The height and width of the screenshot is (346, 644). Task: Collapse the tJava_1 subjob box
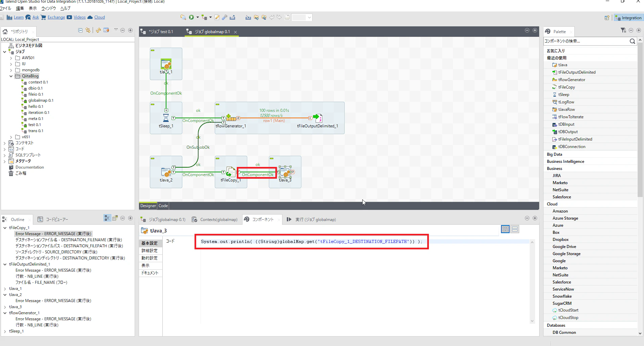pos(153,50)
